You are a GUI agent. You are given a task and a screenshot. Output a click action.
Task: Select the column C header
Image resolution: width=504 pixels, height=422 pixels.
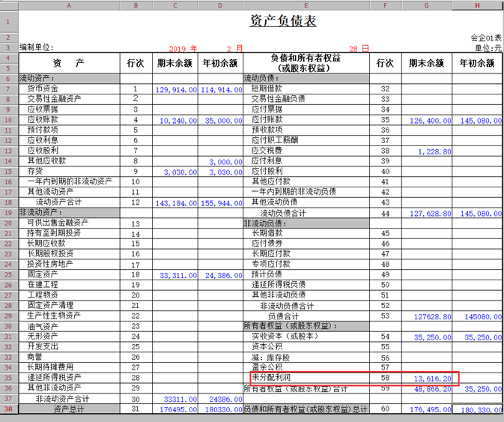(175, 5)
